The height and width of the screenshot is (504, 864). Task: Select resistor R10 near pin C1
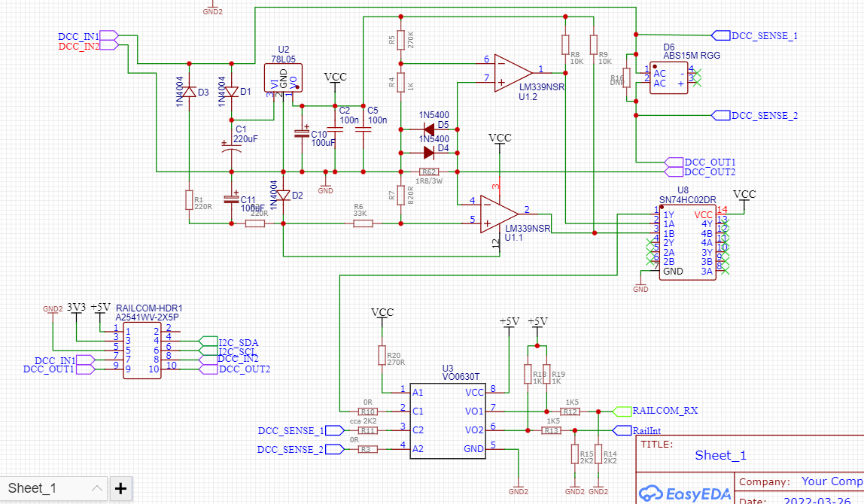pos(368,411)
